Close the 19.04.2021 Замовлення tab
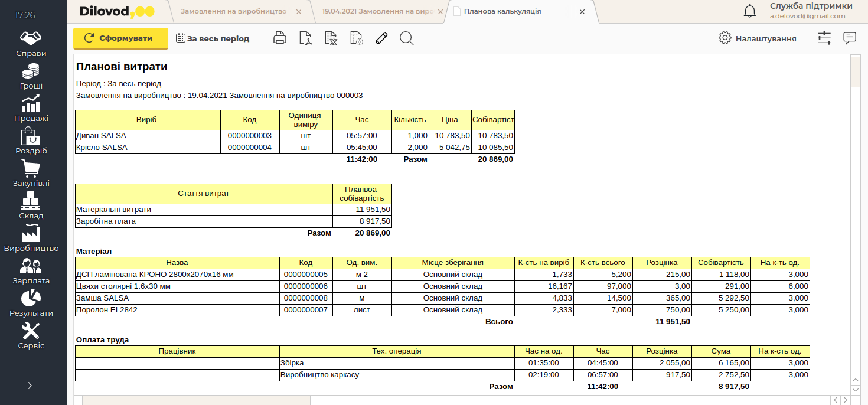 tap(440, 11)
